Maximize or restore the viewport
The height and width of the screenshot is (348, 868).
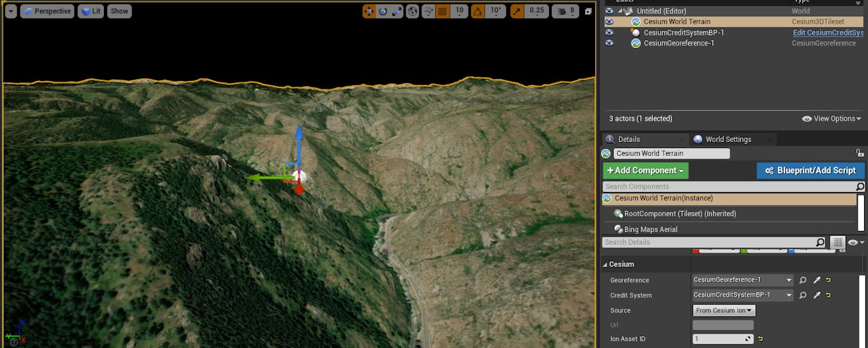[x=588, y=11]
